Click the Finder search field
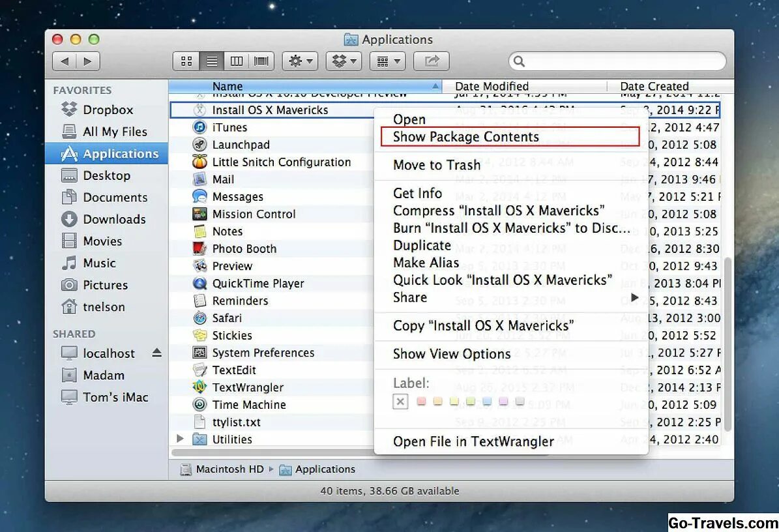779x532 pixels. tap(617, 61)
